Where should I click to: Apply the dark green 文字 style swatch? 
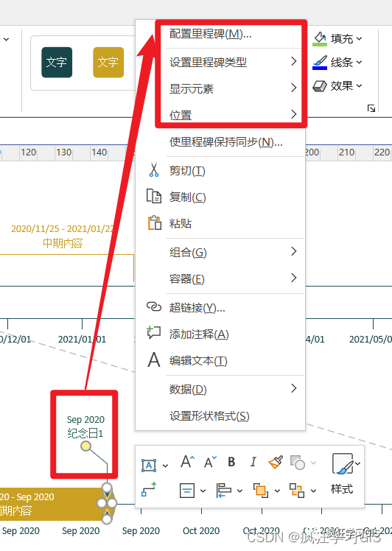click(x=57, y=62)
